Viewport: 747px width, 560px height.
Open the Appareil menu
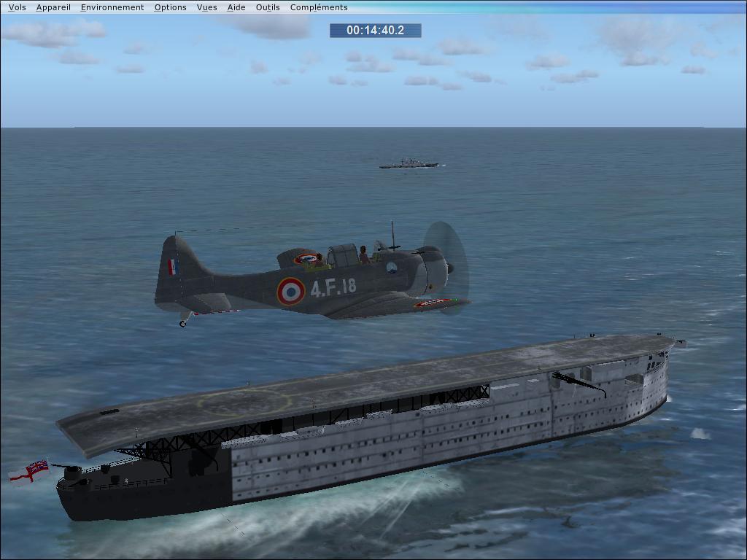pyautogui.click(x=53, y=7)
